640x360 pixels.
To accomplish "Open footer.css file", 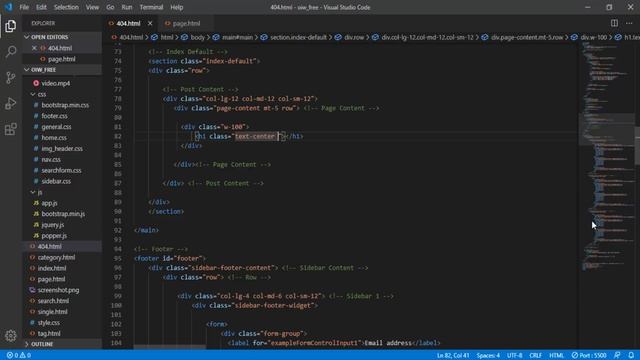I will point(62,116).
